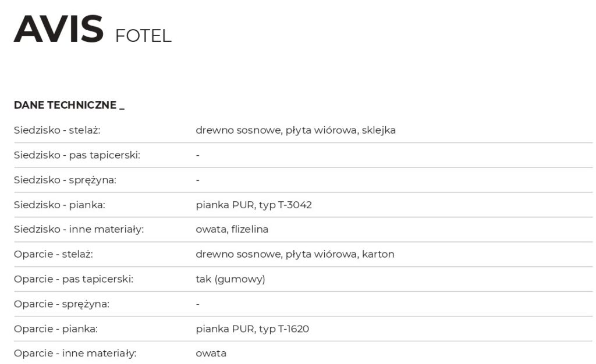
Task: Click the "owata" value in the last row
Action: pyautogui.click(x=211, y=354)
